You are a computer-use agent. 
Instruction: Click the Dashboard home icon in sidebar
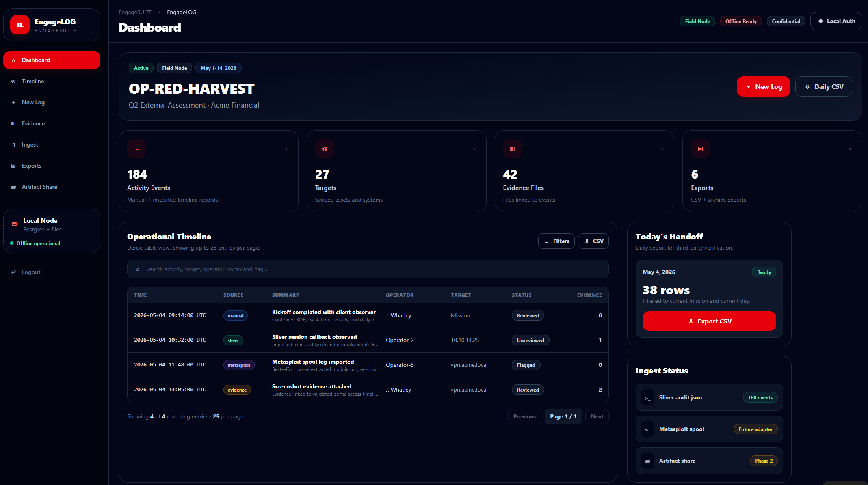coord(13,60)
